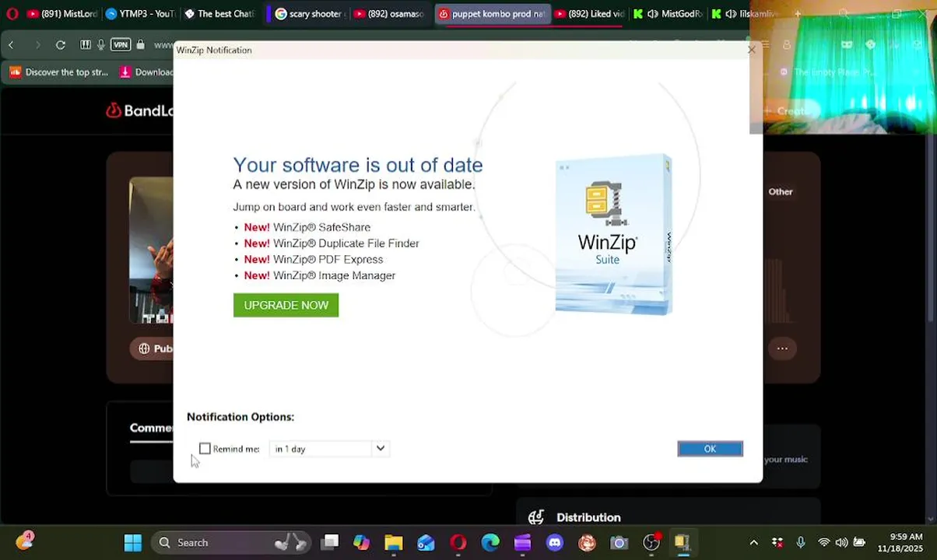Show hidden system tray icons

coord(753,542)
